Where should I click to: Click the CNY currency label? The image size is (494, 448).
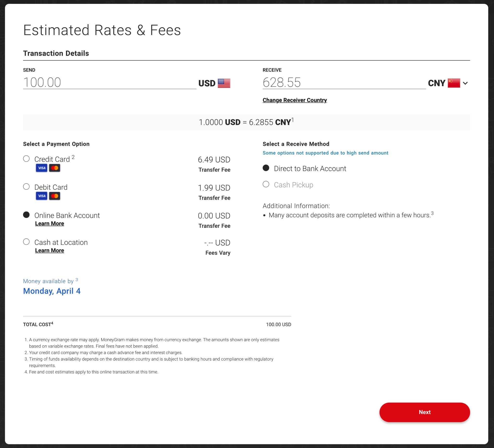point(436,83)
